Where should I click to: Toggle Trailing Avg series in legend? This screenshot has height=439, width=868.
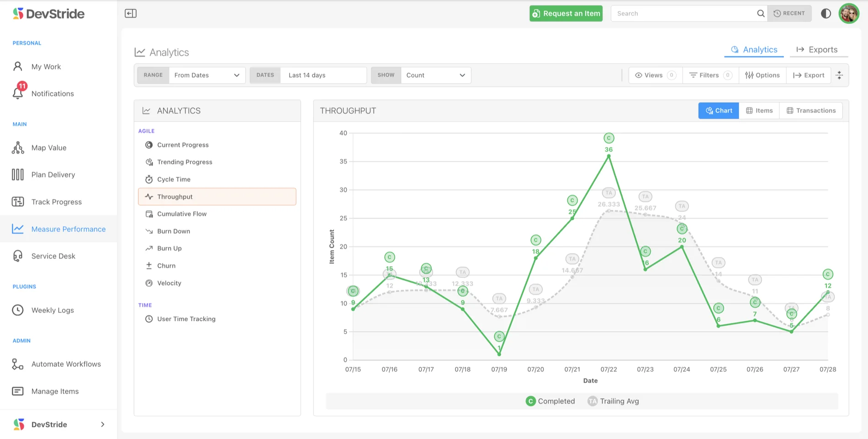tap(613, 401)
